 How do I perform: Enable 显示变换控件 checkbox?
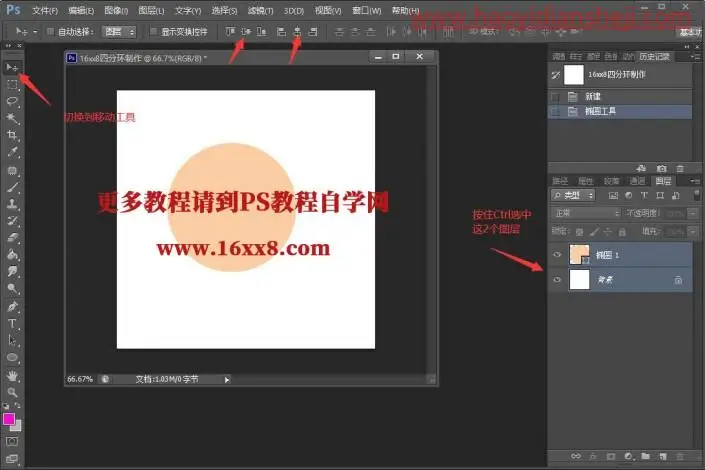[x=153, y=31]
